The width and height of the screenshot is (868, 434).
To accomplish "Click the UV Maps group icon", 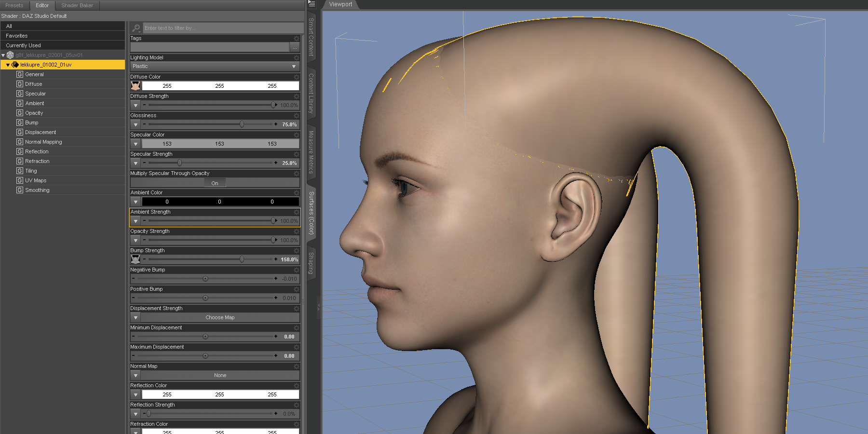I will click(x=20, y=180).
